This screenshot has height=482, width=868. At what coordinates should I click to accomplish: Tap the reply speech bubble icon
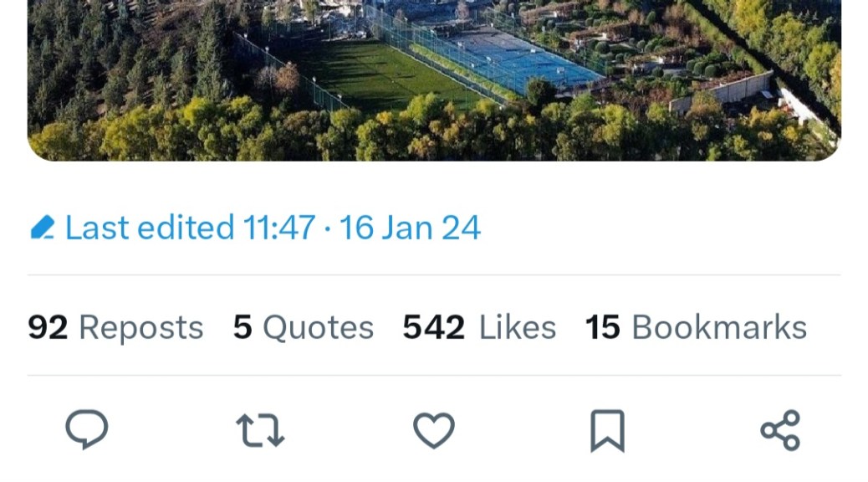point(87,430)
